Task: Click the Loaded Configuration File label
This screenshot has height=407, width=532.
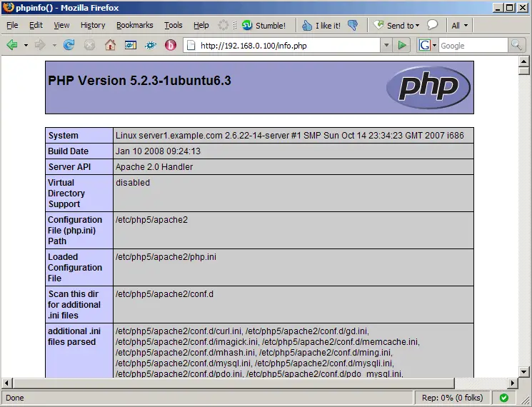Action: (x=79, y=267)
